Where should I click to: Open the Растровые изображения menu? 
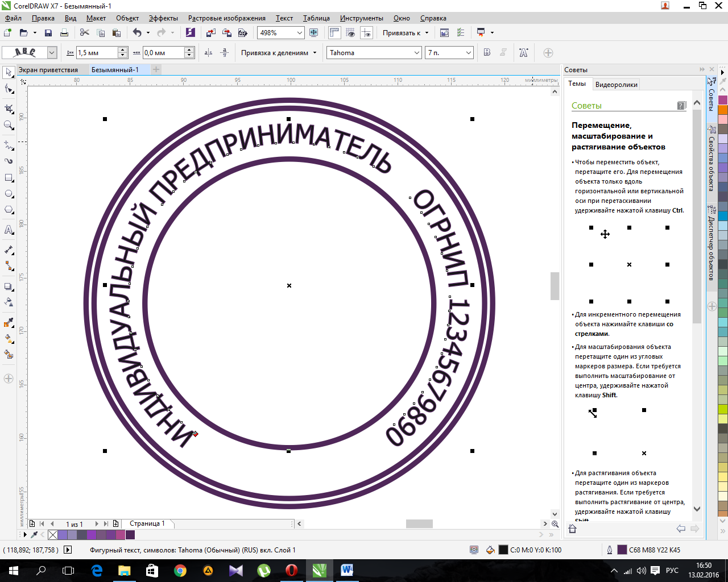point(227,18)
